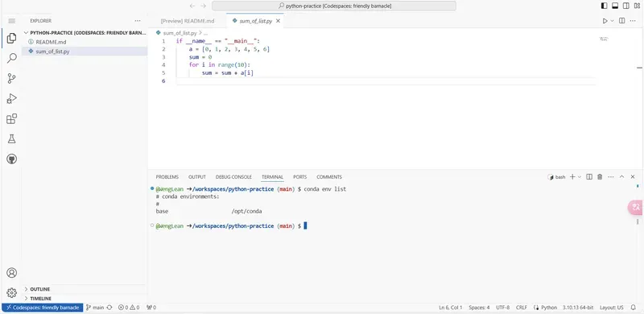Switch to the PORTS tab
This screenshot has height=314, width=644.
tap(299, 177)
